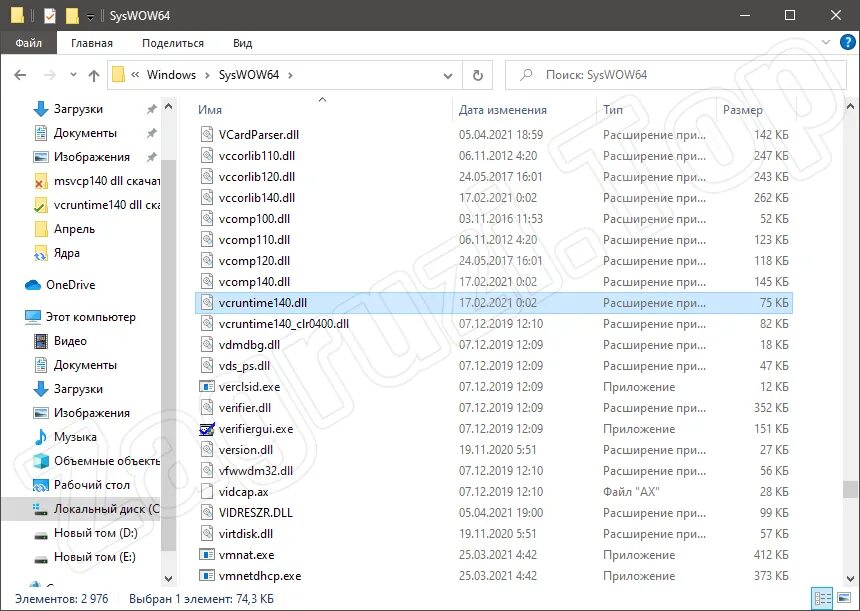Click the VCardParser.dll file icon
The image size is (860, 611).
206,135
